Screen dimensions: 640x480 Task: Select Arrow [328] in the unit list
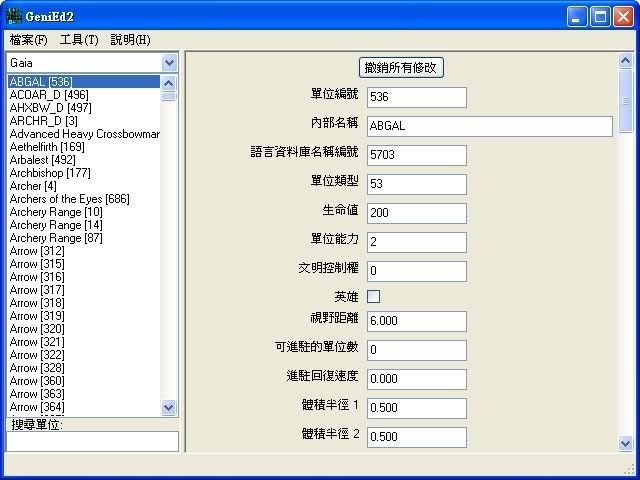84,368
